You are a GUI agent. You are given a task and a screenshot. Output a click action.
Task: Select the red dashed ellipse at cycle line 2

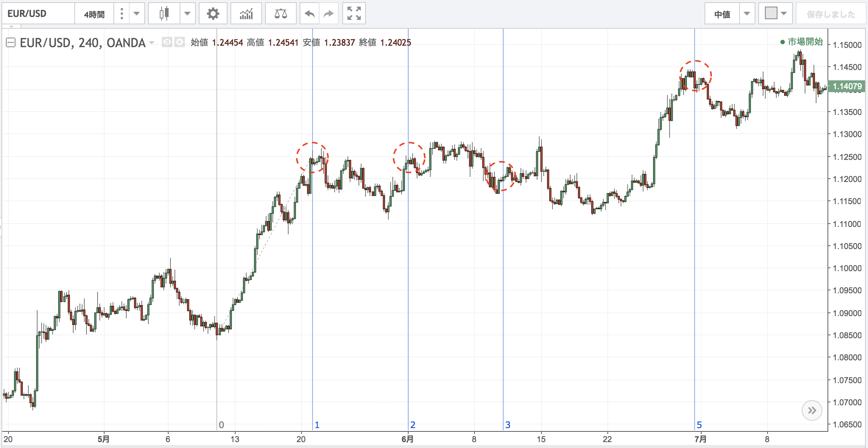point(409,157)
